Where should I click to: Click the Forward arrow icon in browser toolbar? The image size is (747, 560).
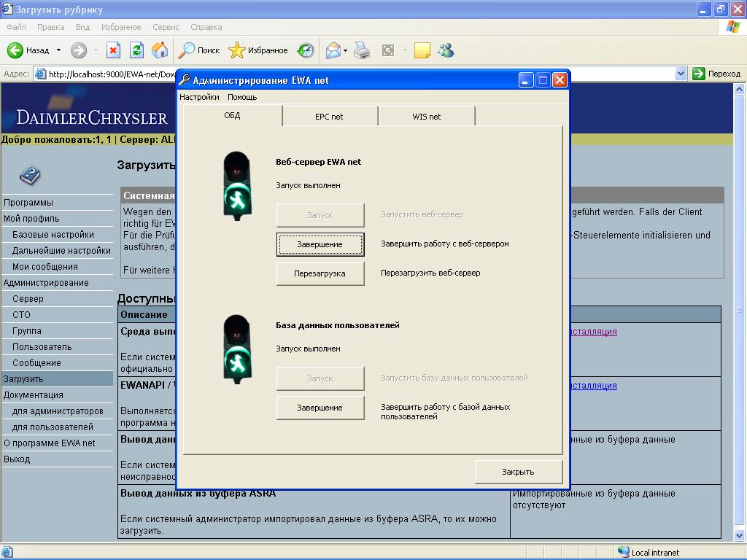coord(79,50)
